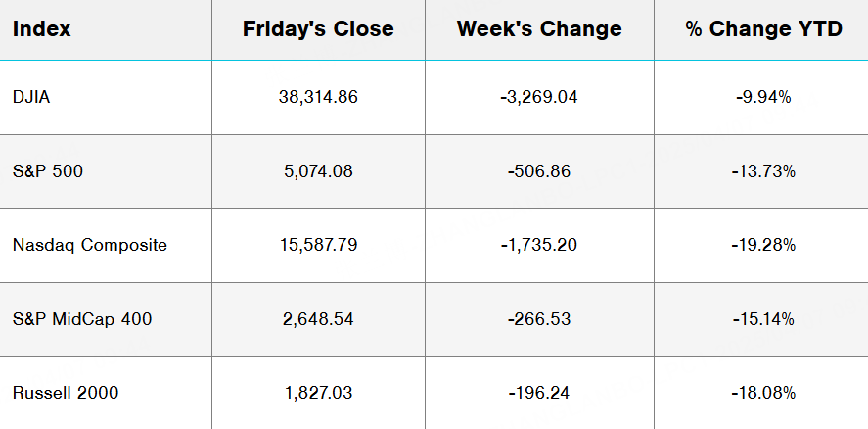Viewport: 868px width, 429px height.
Task: Click DJIA weekly change -3,269.04
Action: point(539,97)
